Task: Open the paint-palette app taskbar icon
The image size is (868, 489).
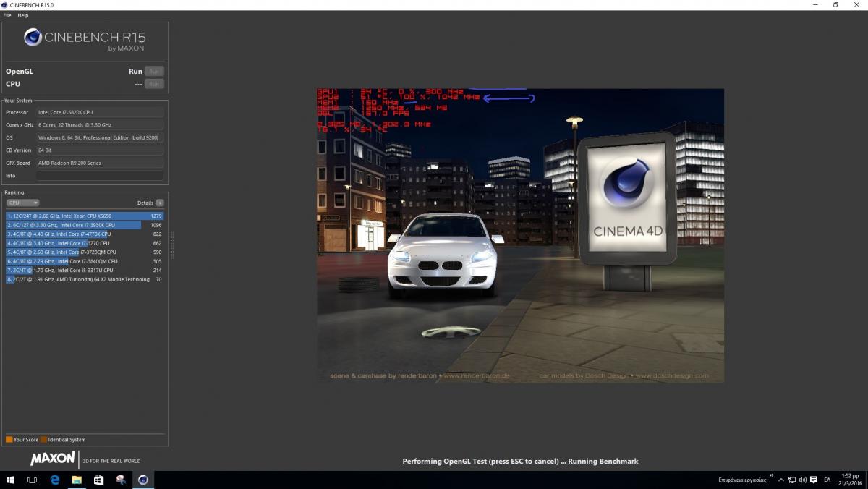Action: (x=121, y=480)
